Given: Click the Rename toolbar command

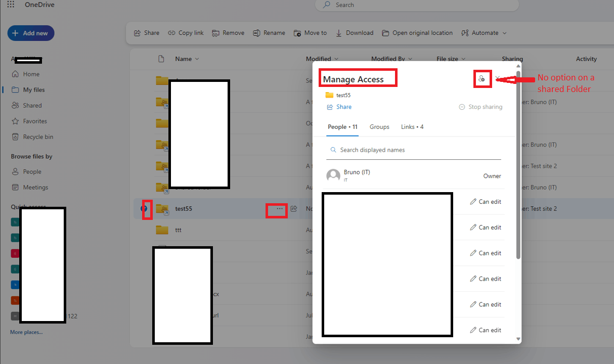Looking at the screenshot, I should click(x=269, y=33).
